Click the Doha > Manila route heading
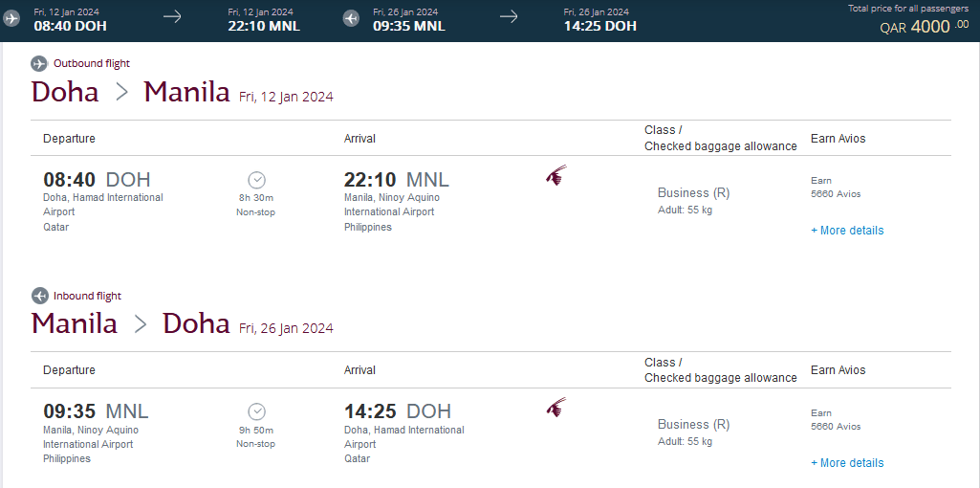The image size is (980, 488). [131, 92]
